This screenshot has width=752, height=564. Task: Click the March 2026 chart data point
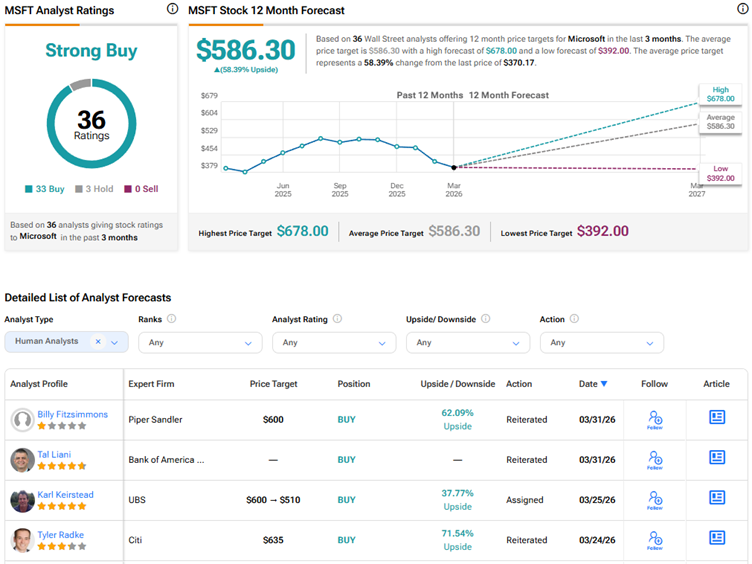(x=454, y=167)
